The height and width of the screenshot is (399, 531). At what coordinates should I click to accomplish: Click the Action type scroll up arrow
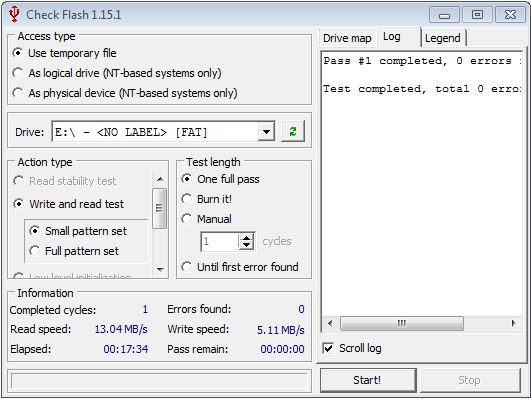(161, 179)
